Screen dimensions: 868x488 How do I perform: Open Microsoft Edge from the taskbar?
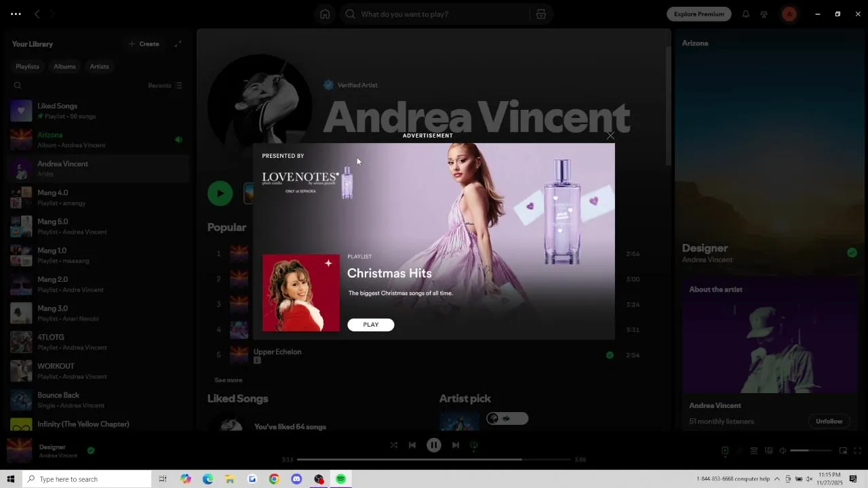208,479
